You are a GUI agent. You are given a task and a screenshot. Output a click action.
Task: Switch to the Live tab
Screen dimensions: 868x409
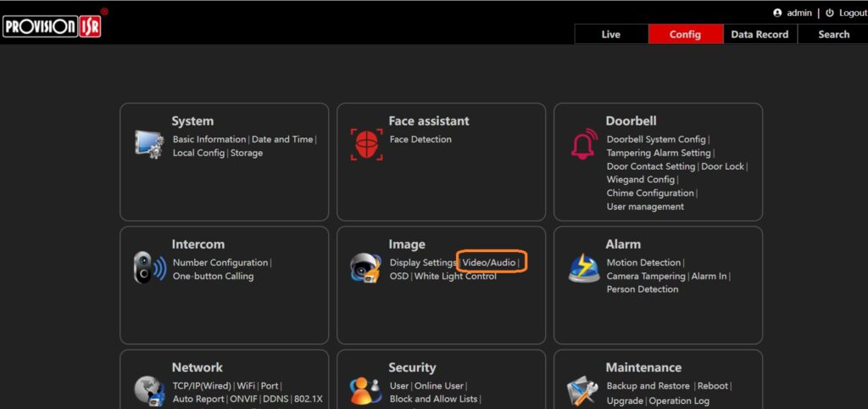(x=610, y=35)
